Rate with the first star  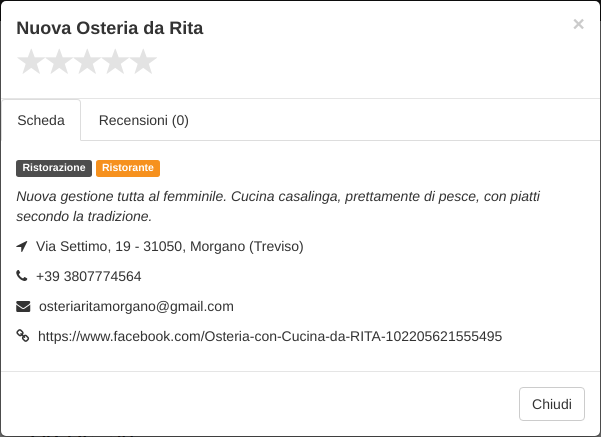point(31,61)
